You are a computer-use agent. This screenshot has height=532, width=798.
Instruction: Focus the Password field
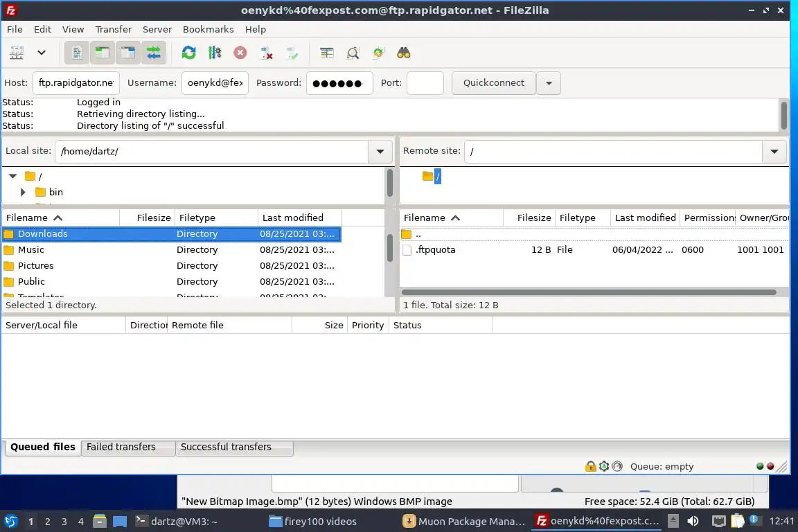[x=339, y=83]
